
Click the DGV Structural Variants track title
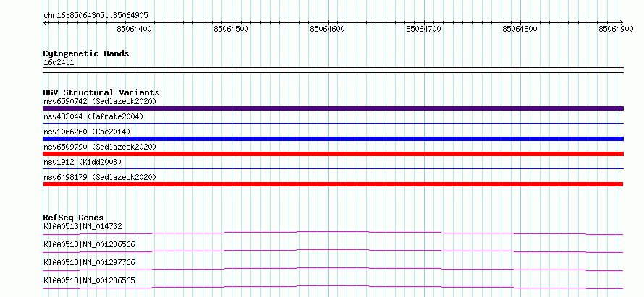click(x=101, y=92)
